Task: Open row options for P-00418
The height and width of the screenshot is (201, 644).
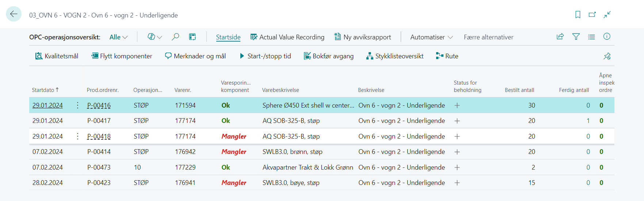Action: [x=77, y=136]
